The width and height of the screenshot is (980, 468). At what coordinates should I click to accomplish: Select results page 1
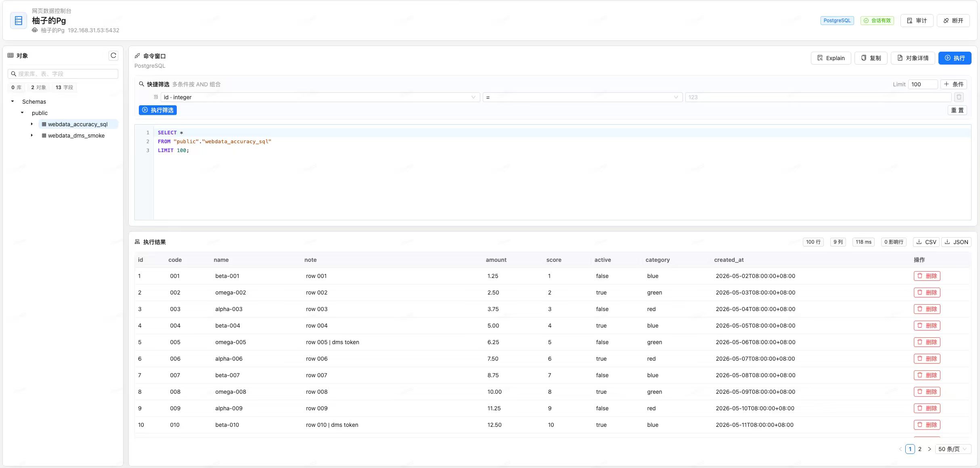tap(910, 449)
